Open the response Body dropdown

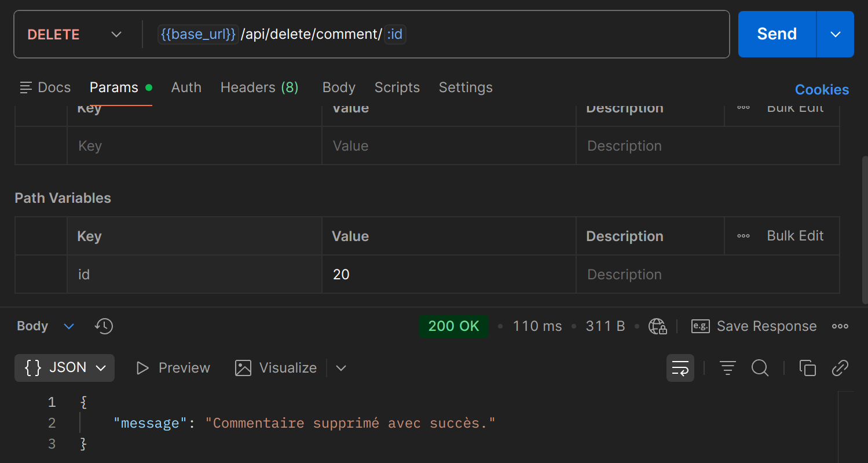coord(46,326)
